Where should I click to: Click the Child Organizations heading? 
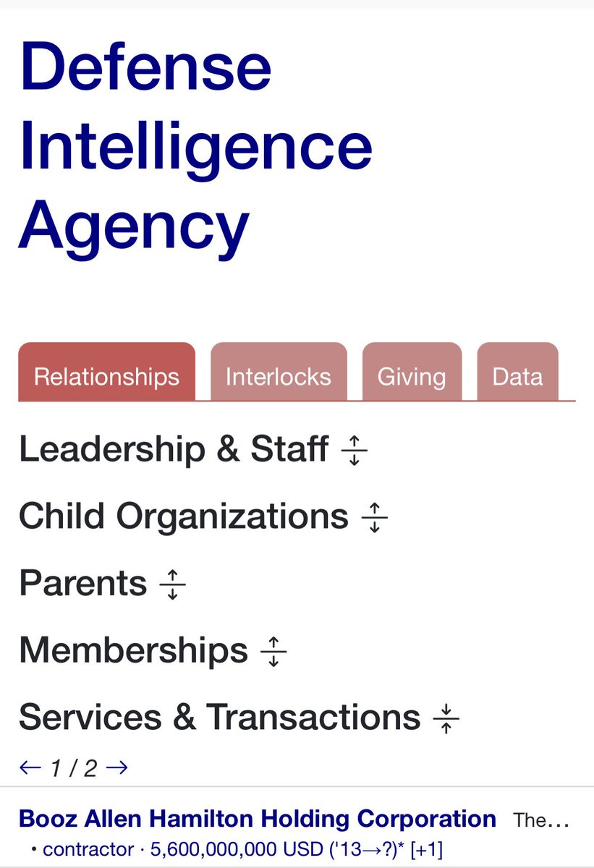tap(184, 516)
